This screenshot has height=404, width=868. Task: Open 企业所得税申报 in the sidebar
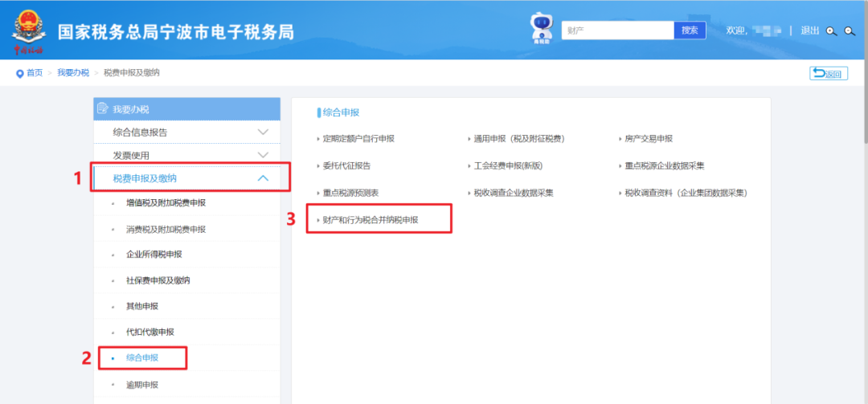[x=154, y=255]
